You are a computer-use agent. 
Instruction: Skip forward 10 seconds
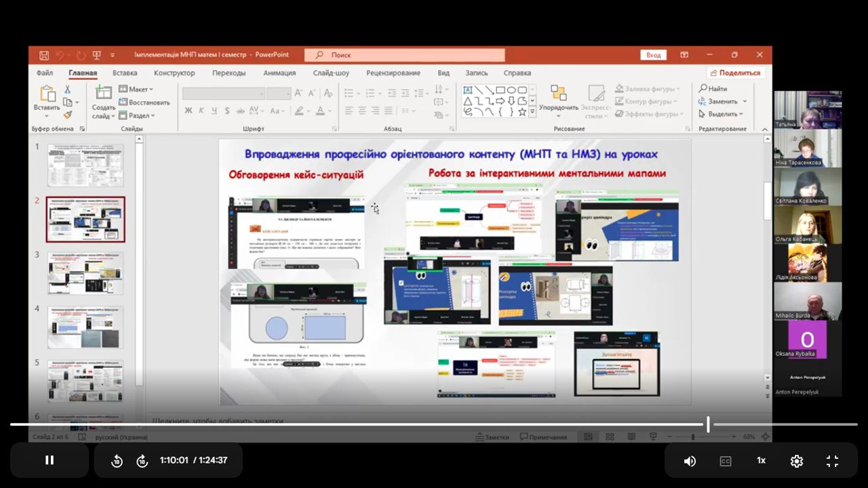pyautogui.click(x=142, y=461)
